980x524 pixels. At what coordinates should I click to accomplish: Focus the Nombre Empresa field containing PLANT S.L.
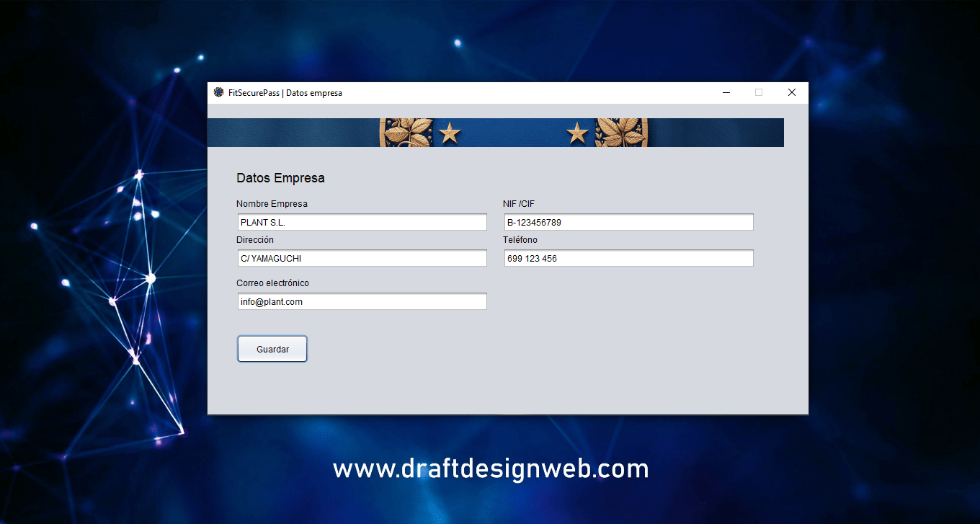click(362, 222)
